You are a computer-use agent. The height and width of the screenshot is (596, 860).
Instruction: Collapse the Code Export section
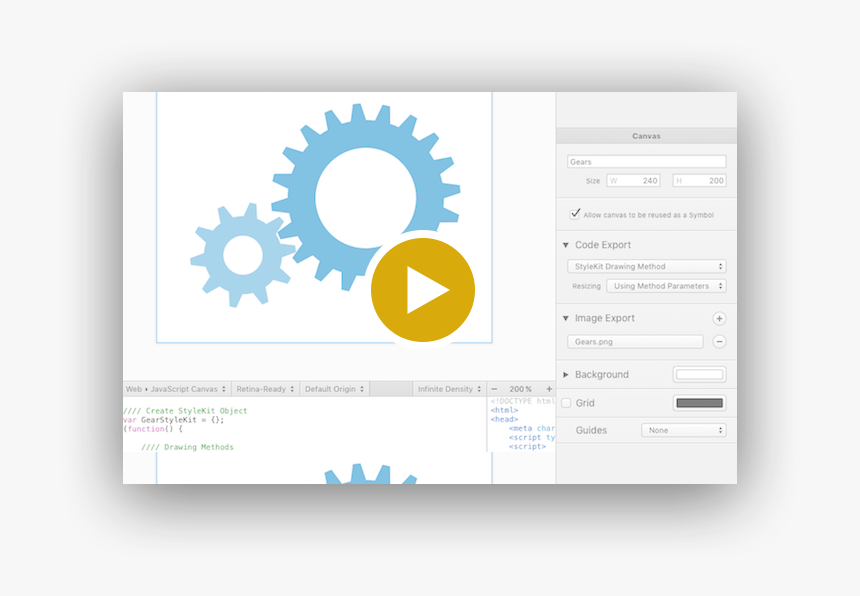click(x=566, y=245)
